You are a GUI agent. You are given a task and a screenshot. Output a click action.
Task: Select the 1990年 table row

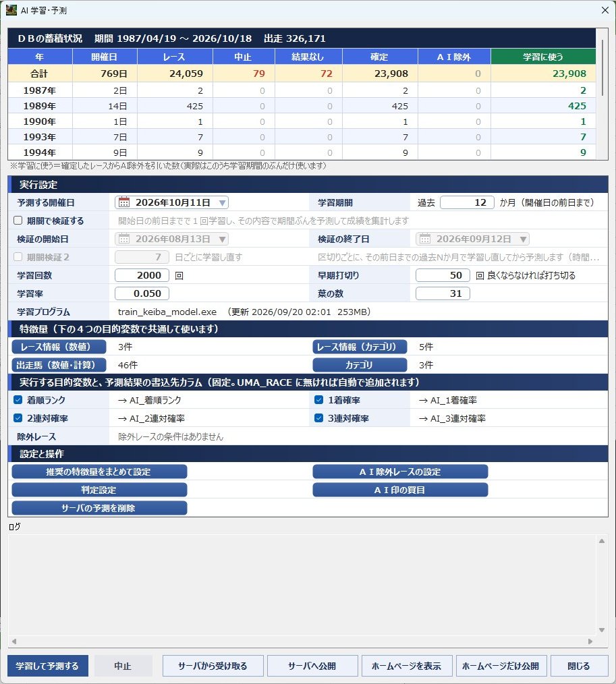coord(302,121)
